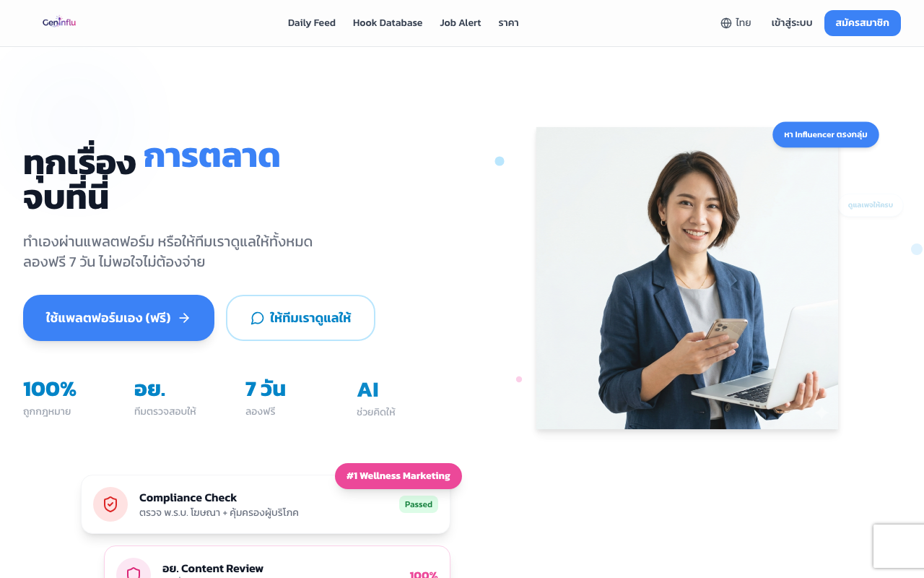Click the #1 Wellness Marketing badge

(x=398, y=476)
